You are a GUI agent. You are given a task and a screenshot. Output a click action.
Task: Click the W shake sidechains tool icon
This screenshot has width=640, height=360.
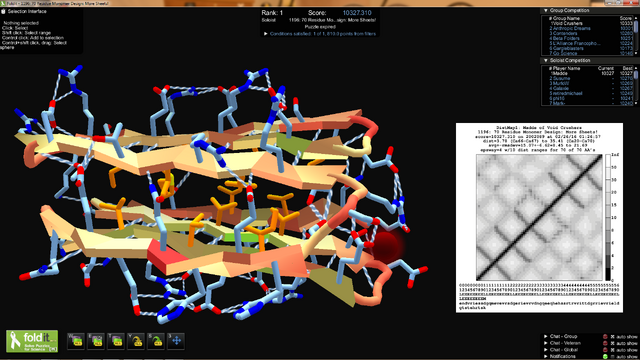(x=76, y=341)
